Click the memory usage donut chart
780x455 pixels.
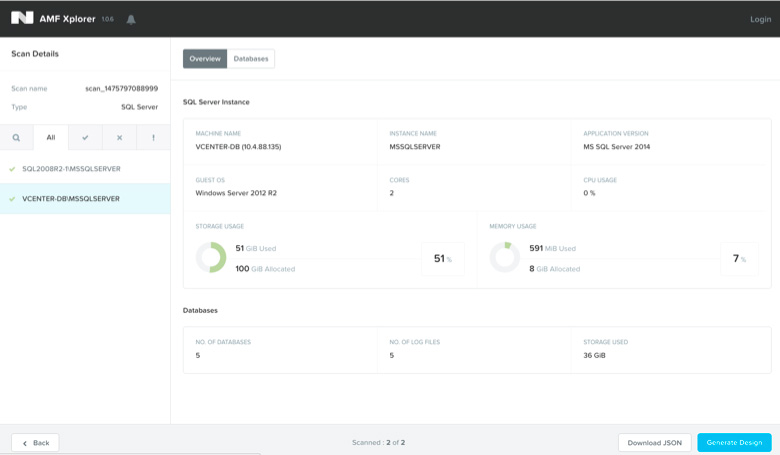click(504, 257)
